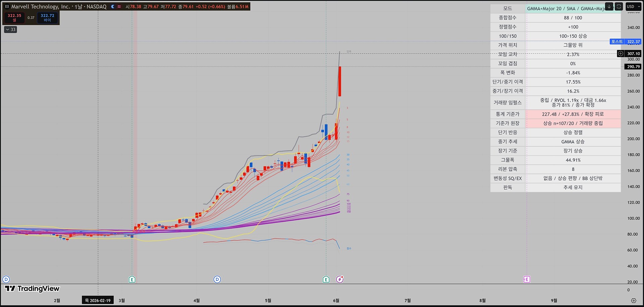644x307 pixels.
Task: Click the purple lightning event marker
Action: point(340,279)
